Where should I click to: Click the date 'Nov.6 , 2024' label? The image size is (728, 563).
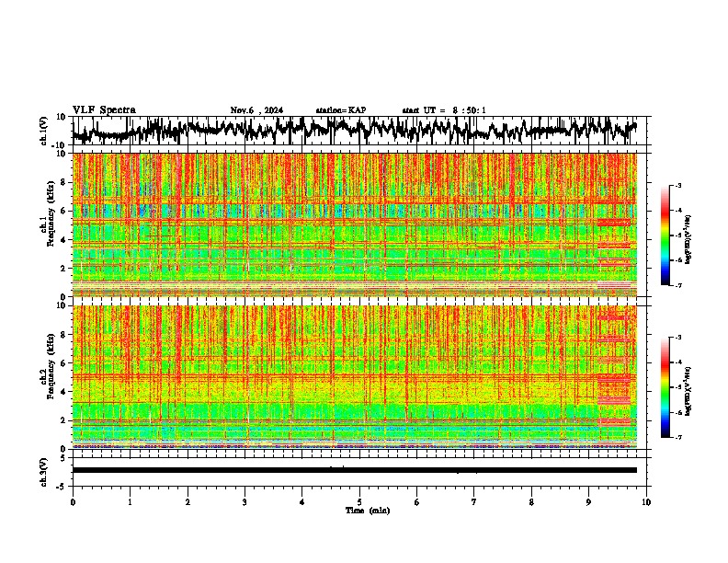[256, 110]
